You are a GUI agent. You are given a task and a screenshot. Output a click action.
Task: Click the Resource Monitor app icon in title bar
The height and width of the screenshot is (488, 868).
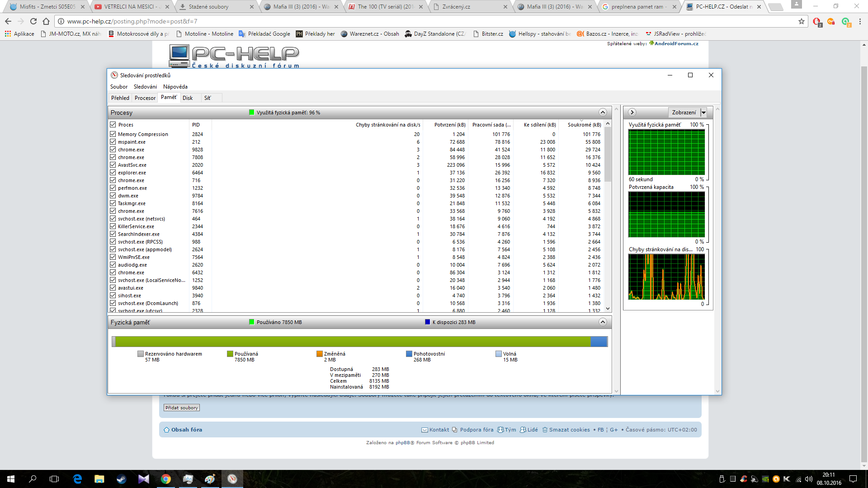click(114, 75)
